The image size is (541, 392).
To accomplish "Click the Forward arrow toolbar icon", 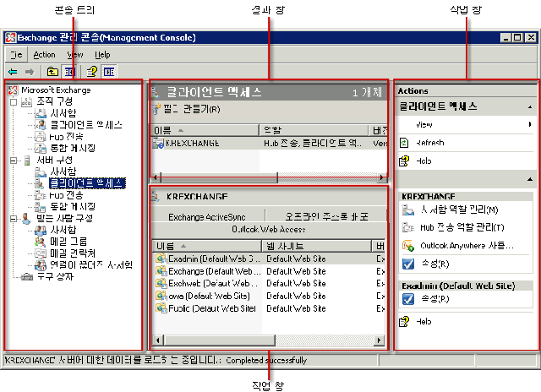I will coord(30,72).
